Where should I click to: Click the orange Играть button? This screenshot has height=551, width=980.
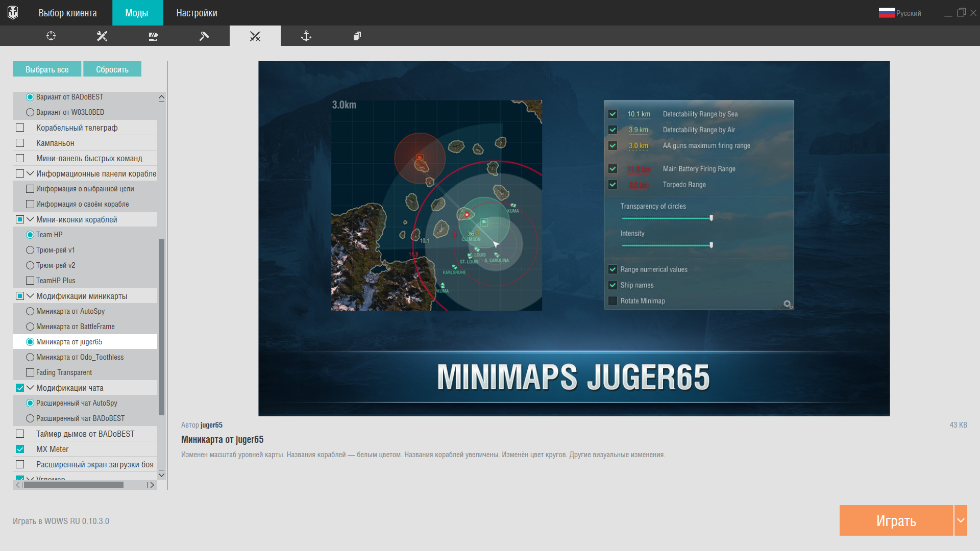896,520
